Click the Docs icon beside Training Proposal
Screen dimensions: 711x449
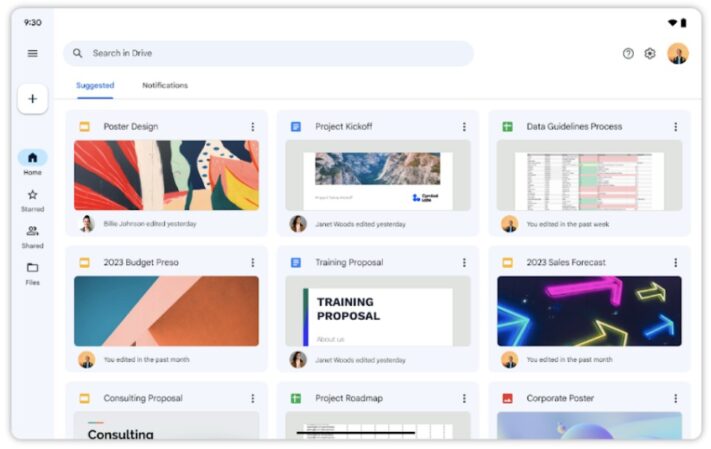click(296, 262)
